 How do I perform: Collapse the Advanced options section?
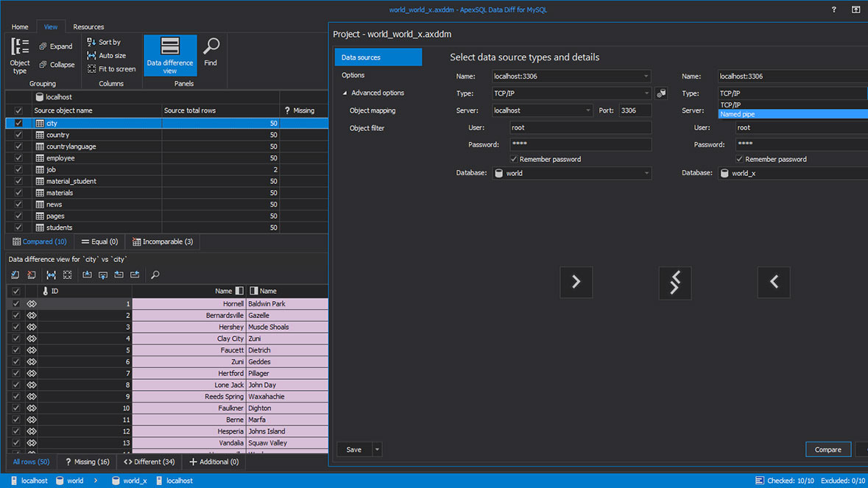pos(345,93)
